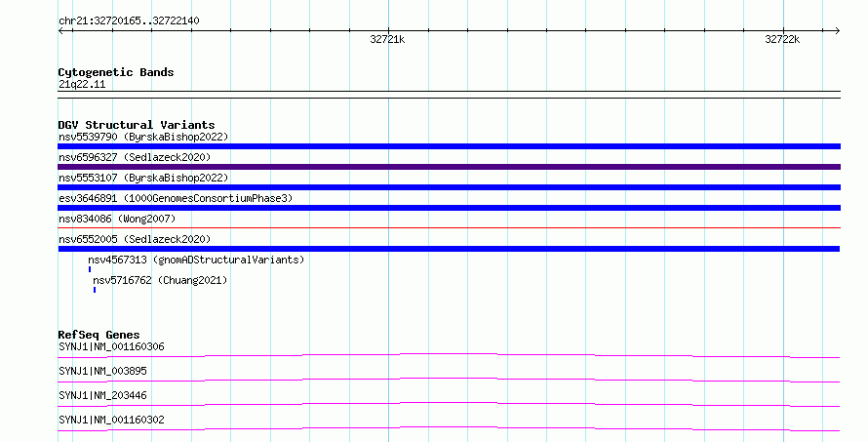
Task: Select the 21q22.11 band label
Action: [x=82, y=85]
